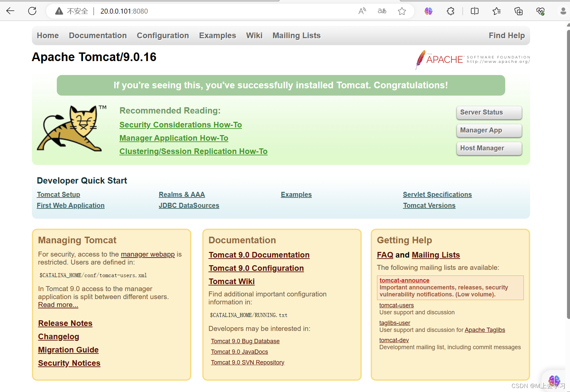Open the Home menu item
This screenshot has height=392, width=570.
tap(48, 36)
